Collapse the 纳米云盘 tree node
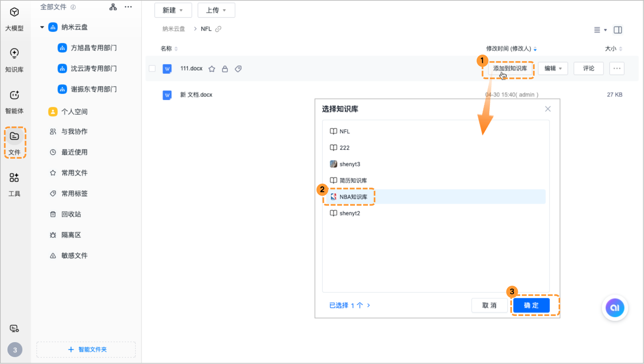The height and width of the screenshot is (364, 644). pyautogui.click(x=42, y=27)
